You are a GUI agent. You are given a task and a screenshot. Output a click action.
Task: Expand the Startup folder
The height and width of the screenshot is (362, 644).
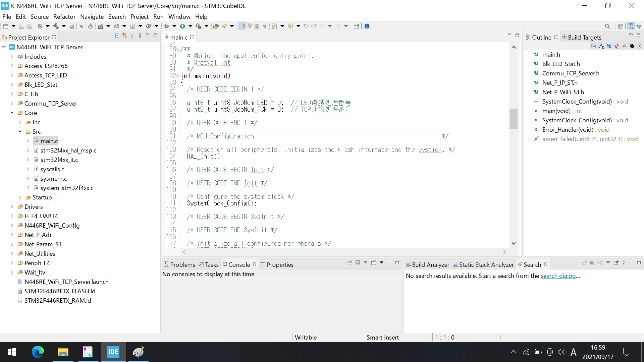[20, 197]
